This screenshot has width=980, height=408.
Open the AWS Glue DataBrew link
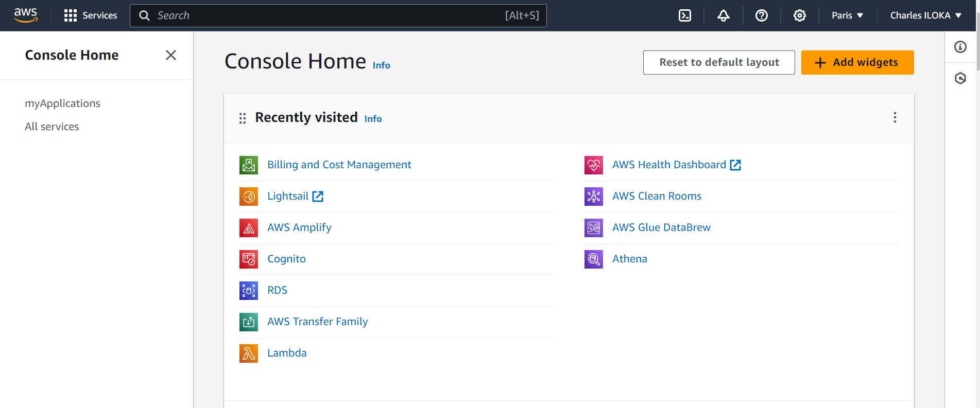coord(661,227)
